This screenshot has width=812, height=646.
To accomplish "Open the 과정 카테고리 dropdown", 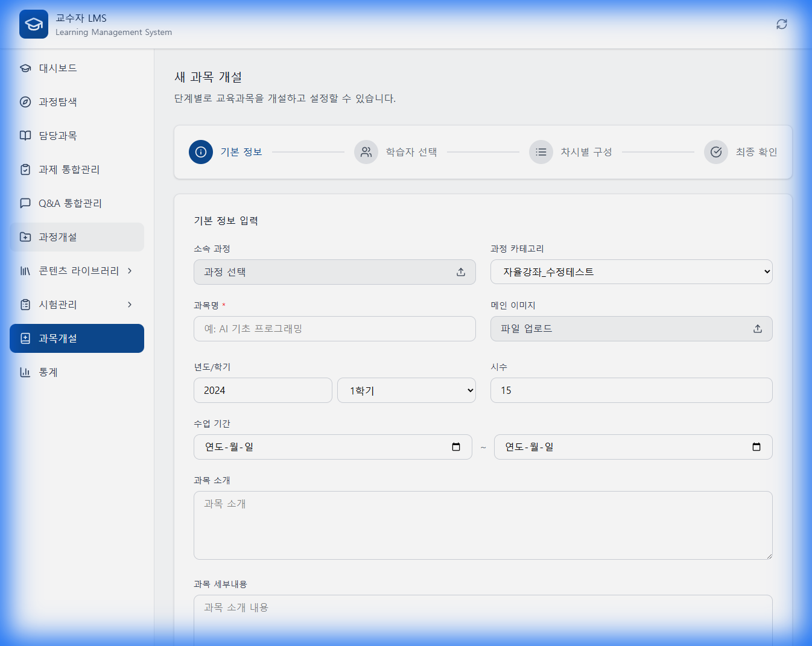I will (631, 272).
